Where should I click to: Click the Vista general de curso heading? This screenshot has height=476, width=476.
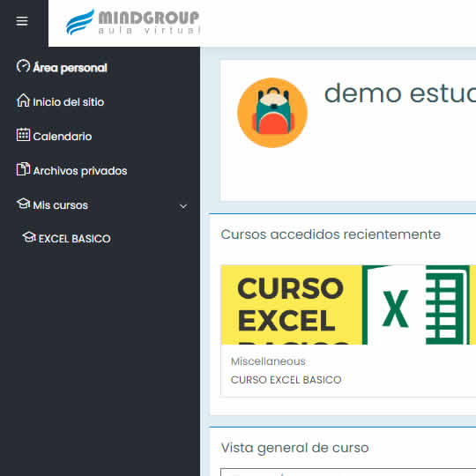(x=294, y=448)
